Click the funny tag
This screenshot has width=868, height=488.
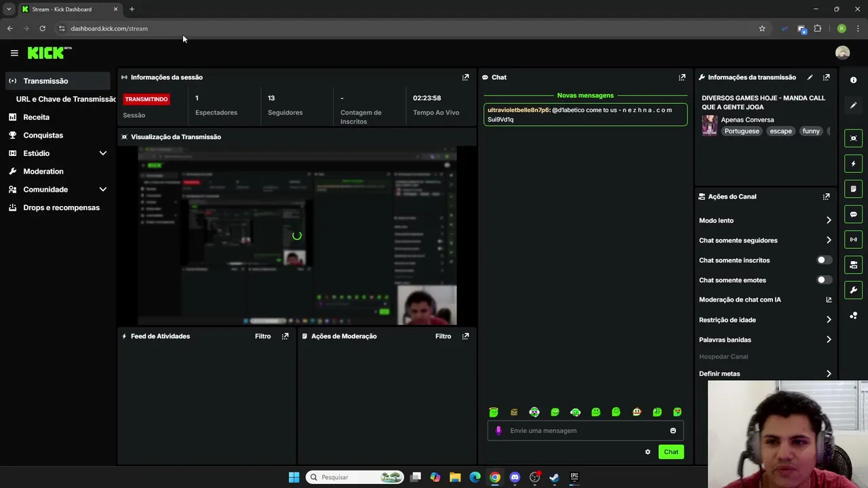(811, 131)
